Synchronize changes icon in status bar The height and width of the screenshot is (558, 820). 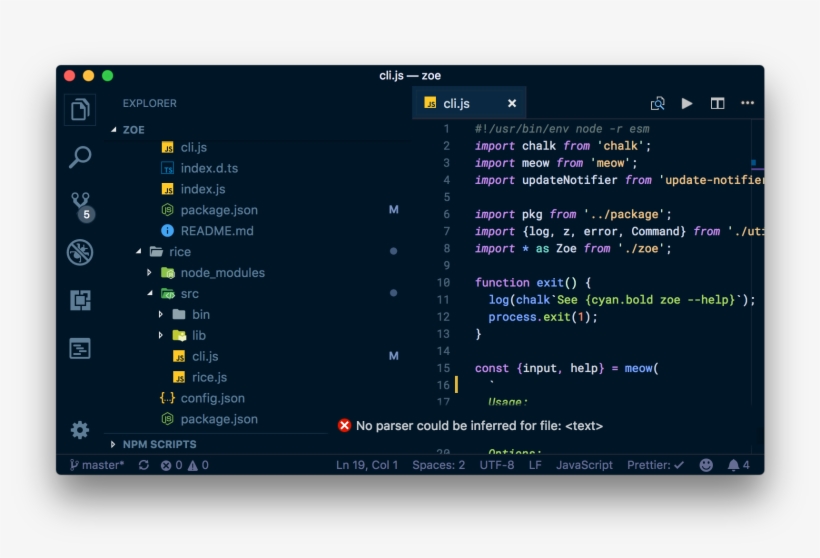click(x=144, y=465)
